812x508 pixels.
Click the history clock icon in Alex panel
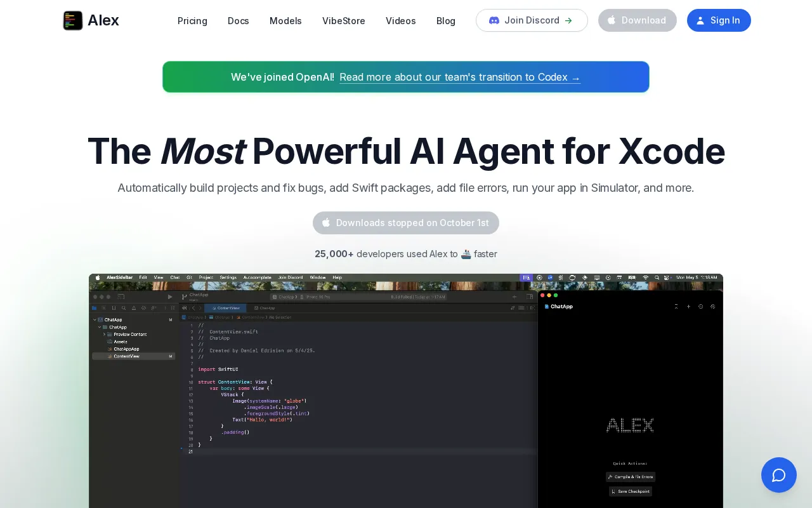click(700, 307)
